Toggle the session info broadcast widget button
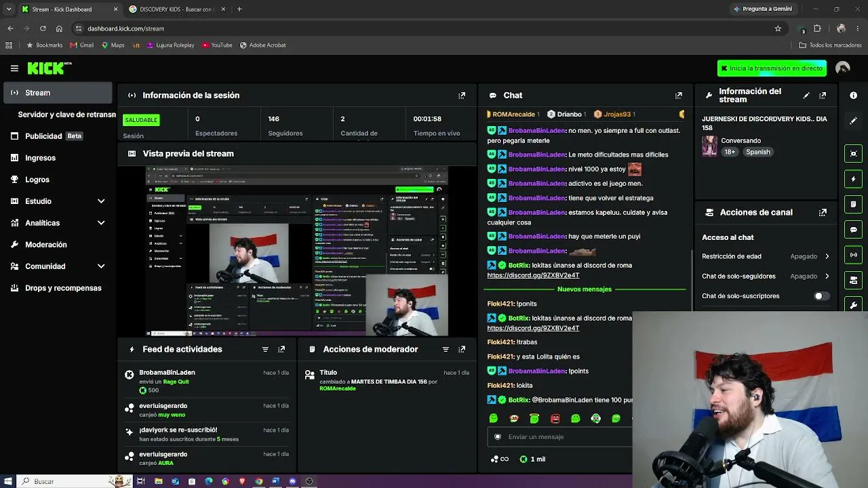Screen dimensions: 868x488 tap(853, 255)
